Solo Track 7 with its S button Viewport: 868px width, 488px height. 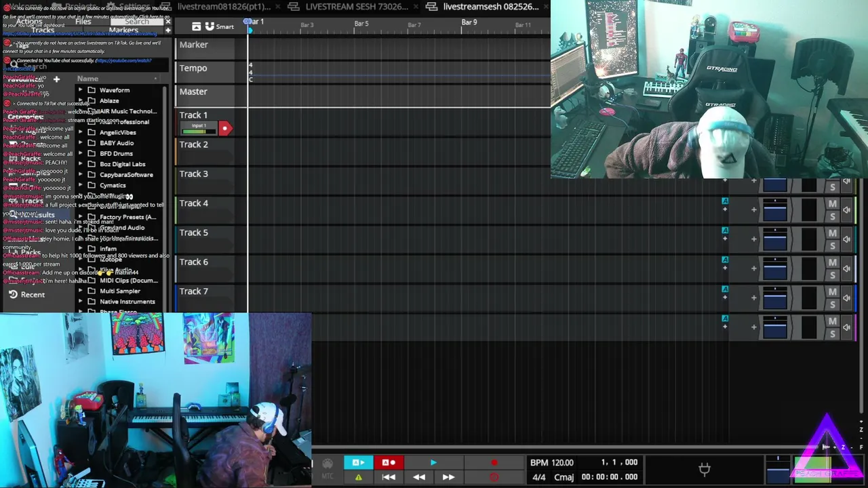pos(832,304)
